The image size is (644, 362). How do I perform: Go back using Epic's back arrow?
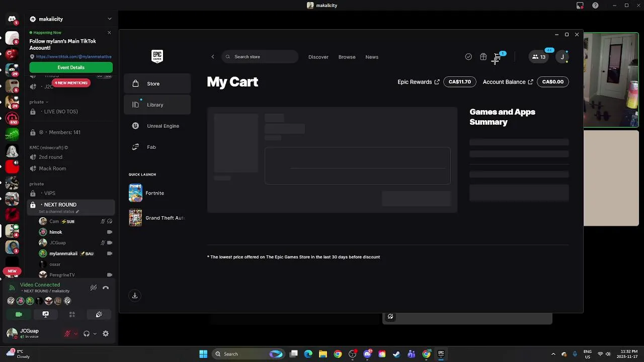point(213,57)
